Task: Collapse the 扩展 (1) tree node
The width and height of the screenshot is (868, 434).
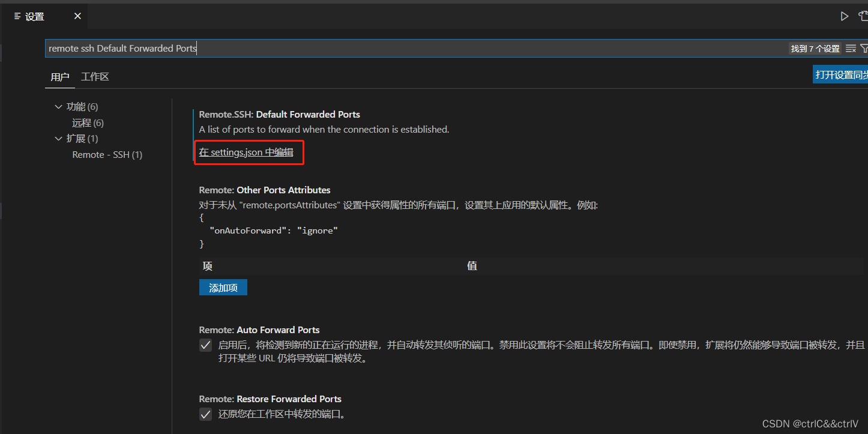Action: pos(58,139)
